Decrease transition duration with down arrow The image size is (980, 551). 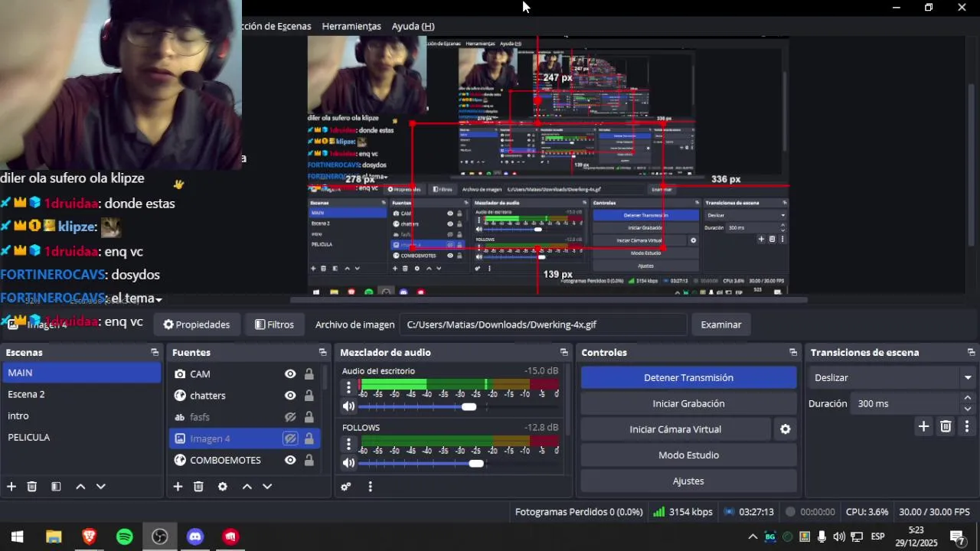tap(967, 409)
